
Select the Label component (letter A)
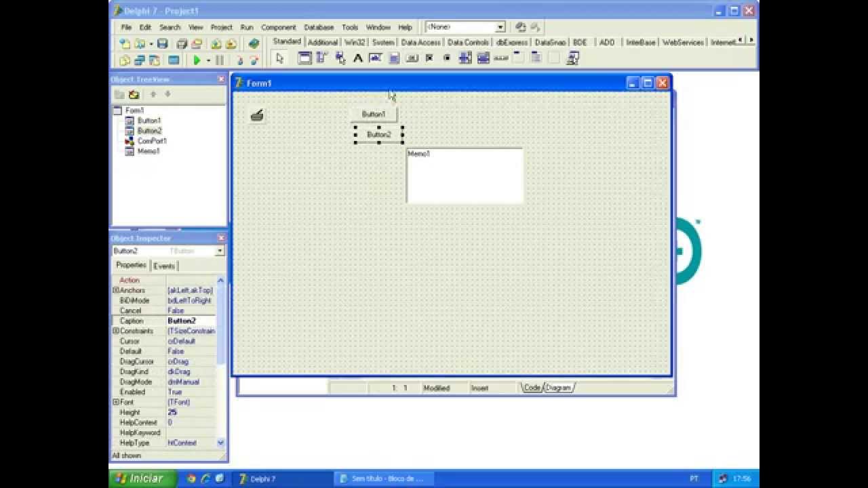358,58
